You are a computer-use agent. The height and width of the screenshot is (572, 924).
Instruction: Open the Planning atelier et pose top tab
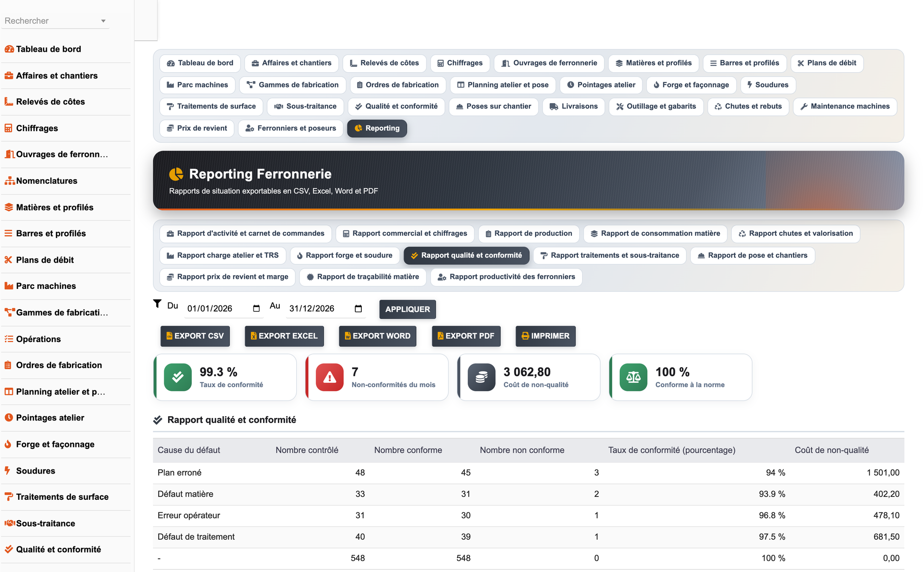tap(503, 85)
